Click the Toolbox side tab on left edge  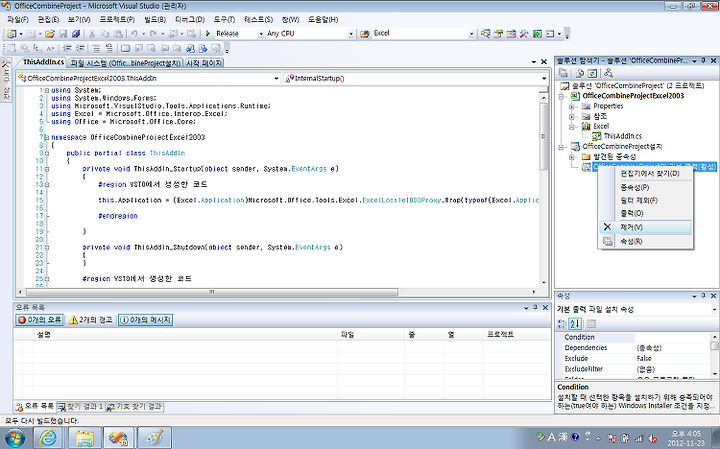(6, 81)
